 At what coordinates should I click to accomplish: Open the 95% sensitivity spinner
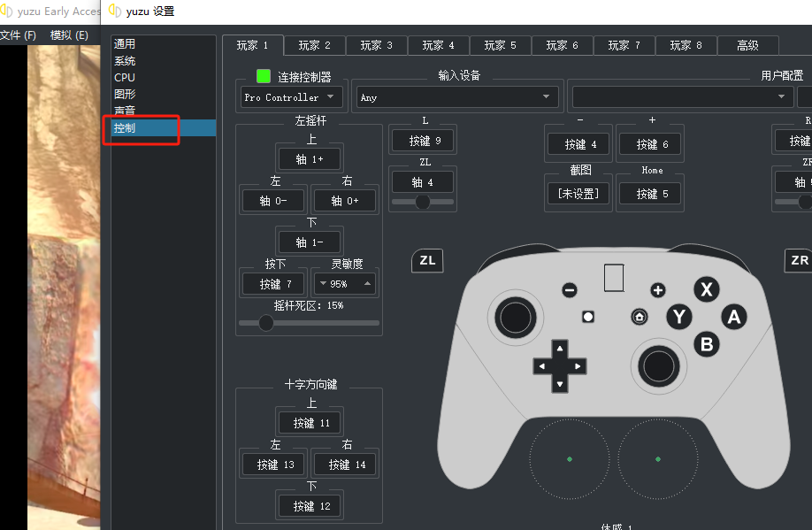click(344, 284)
